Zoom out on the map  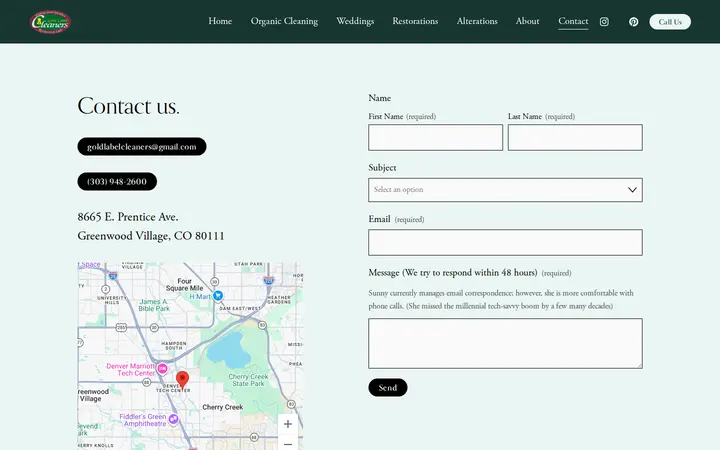point(288,444)
